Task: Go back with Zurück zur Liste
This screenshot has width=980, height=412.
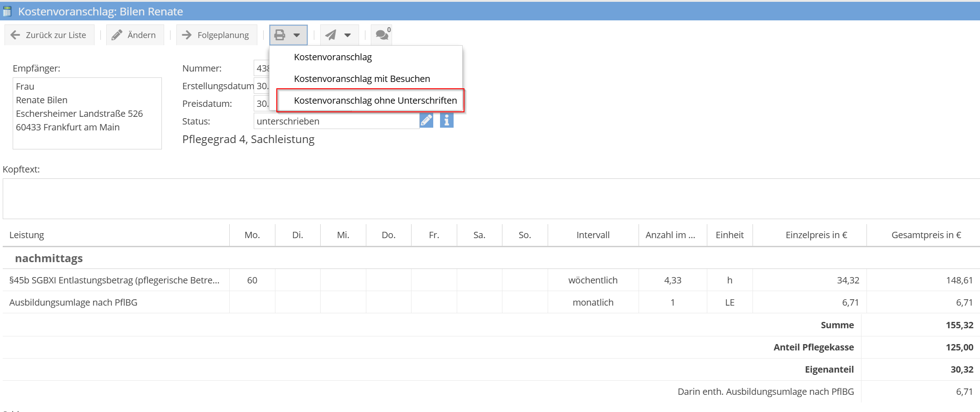Action: pos(49,35)
